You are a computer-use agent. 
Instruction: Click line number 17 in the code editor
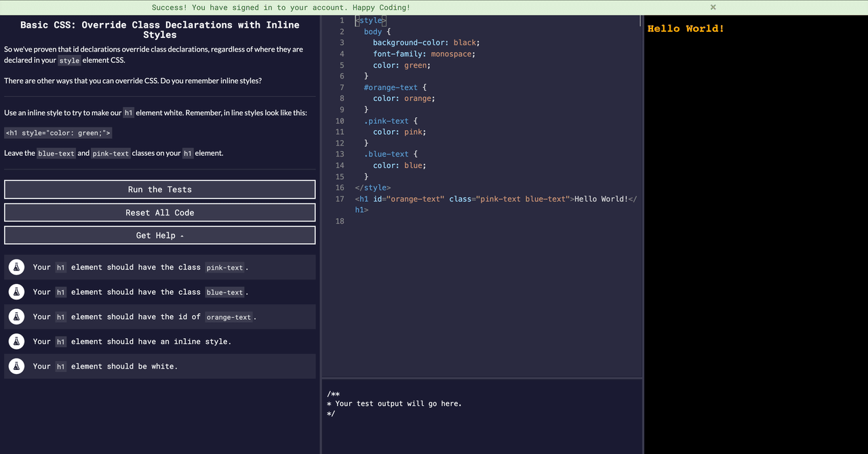click(339, 199)
